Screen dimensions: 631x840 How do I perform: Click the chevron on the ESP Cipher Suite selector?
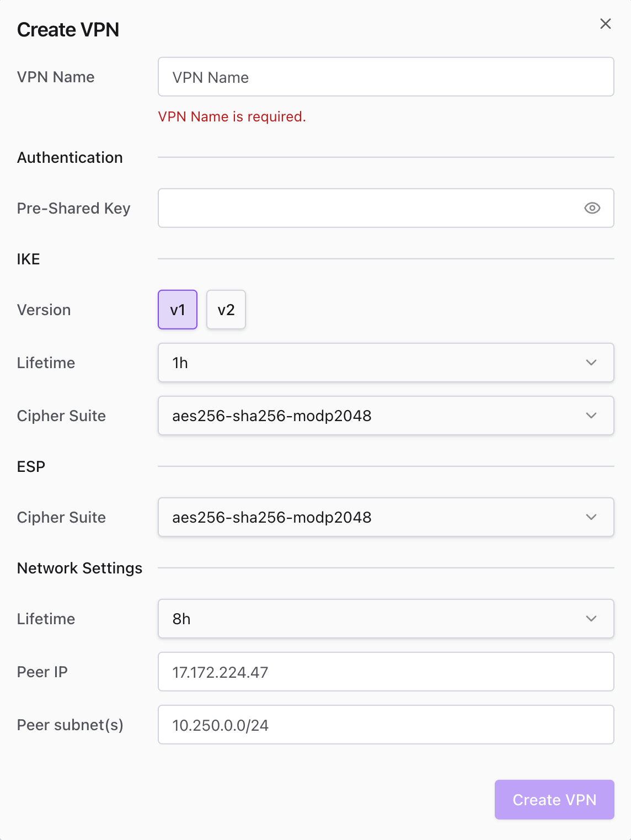coord(591,517)
